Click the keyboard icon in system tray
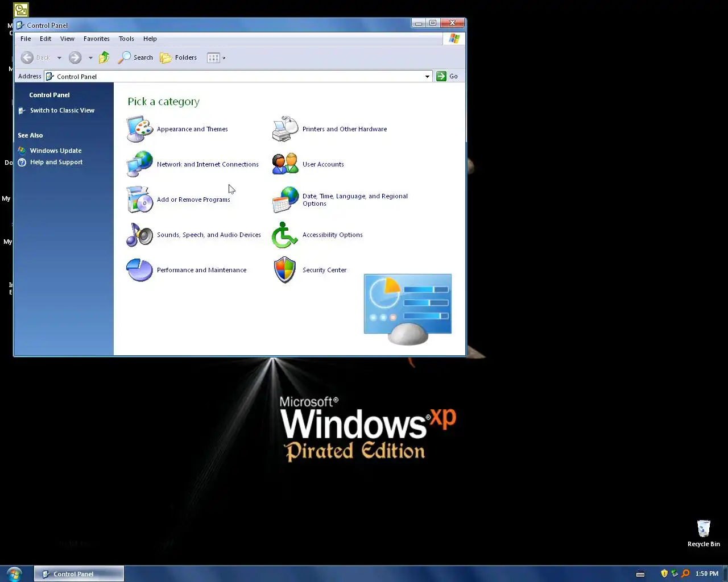The width and height of the screenshot is (728, 582). coord(640,574)
